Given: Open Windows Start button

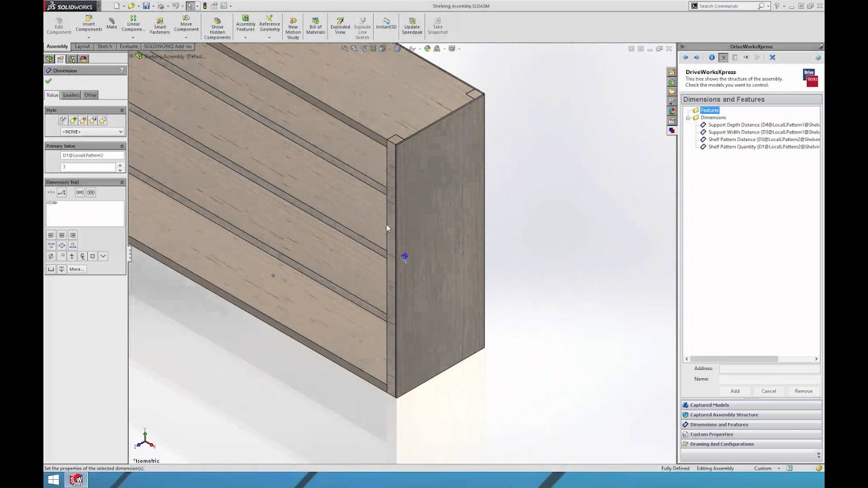Looking at the screenshot, I should tap(54, 480).
